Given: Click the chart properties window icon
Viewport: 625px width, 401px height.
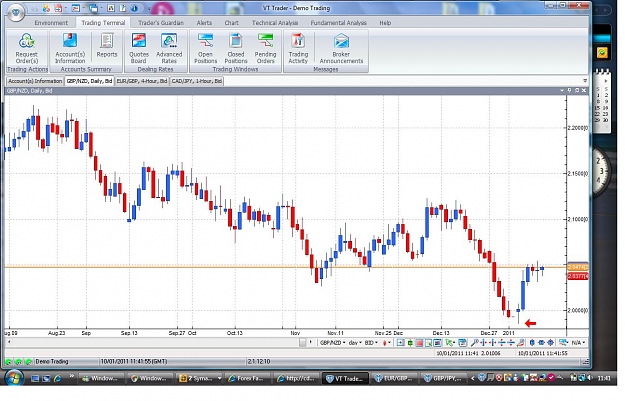Looking at the screenshot, I should (462, 343).
